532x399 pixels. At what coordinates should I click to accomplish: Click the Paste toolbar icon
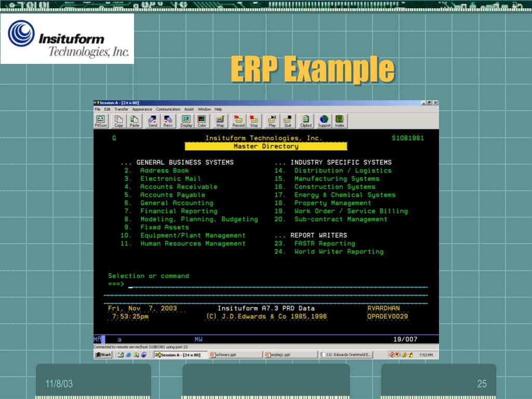135,121
